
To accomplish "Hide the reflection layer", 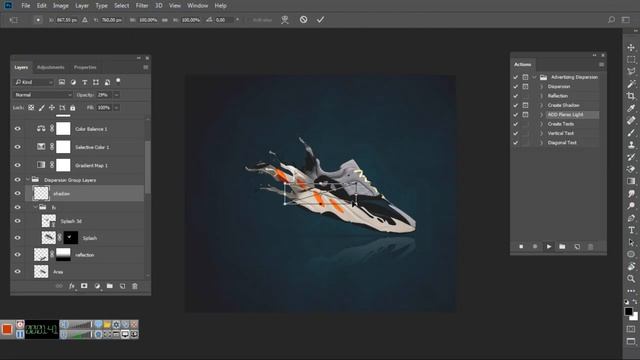I will pyautogui.click(x=18, y=255).
